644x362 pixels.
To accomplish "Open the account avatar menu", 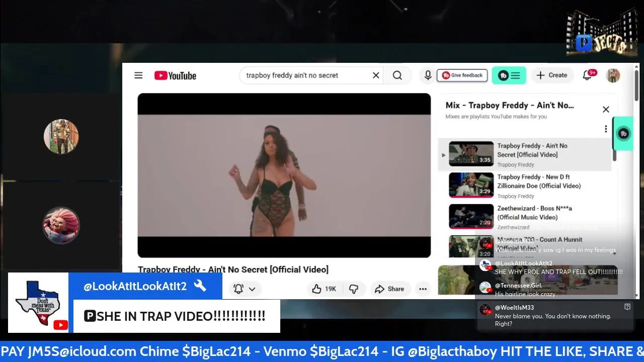I will coord(613,75).
